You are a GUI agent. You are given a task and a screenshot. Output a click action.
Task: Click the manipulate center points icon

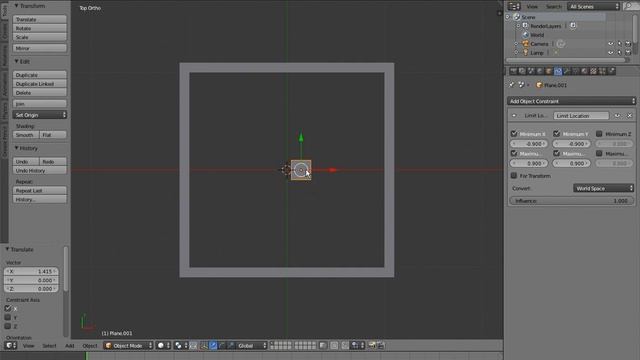click(x=193, y=345)
